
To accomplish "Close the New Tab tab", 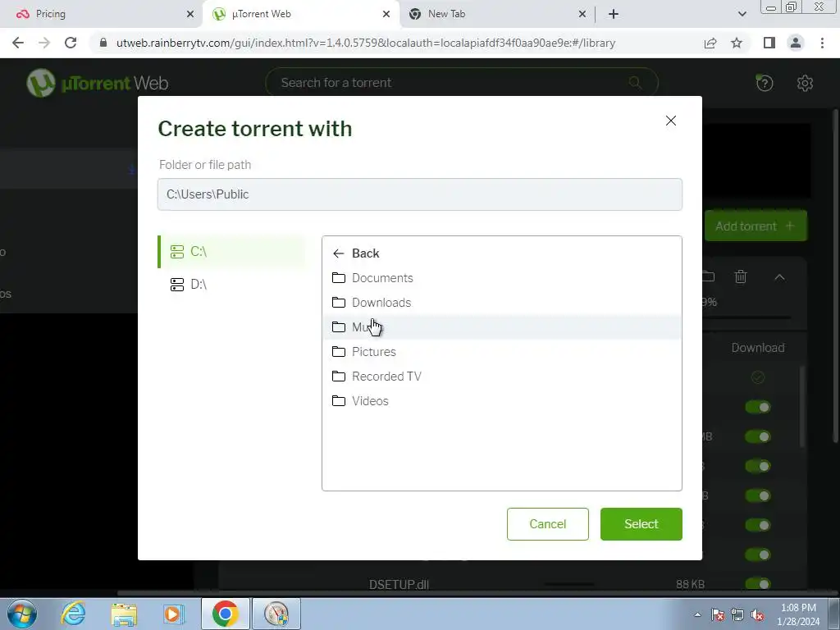I will (582, 15).
